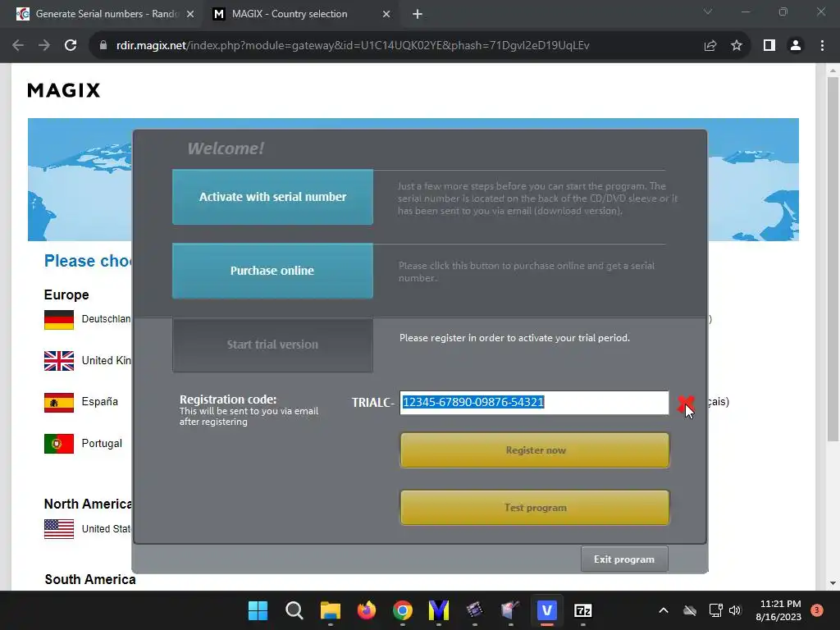Open the yellow M app in taskbar
The height and width of the screenshot is (630, 840).
tap(439, 610)
